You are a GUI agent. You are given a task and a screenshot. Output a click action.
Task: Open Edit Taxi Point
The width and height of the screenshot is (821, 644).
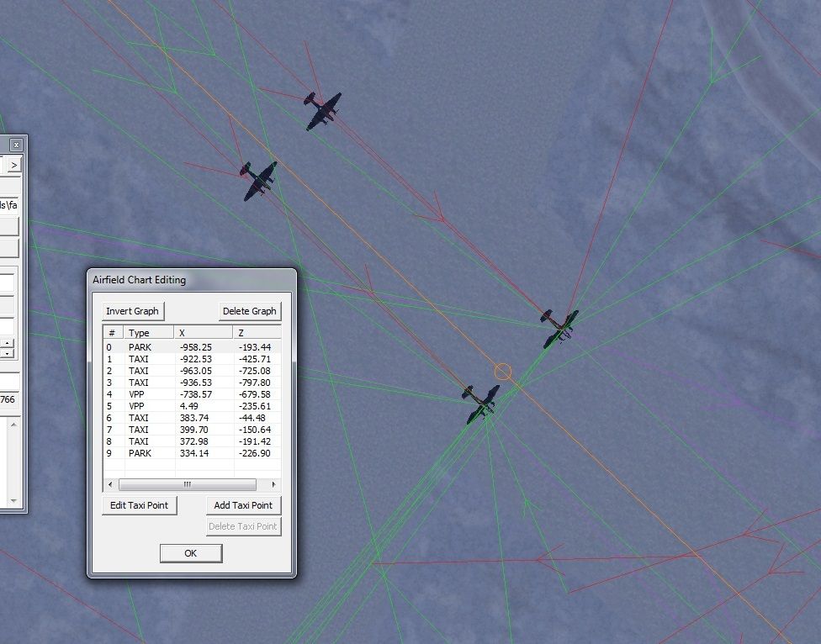tap(139, 505)
